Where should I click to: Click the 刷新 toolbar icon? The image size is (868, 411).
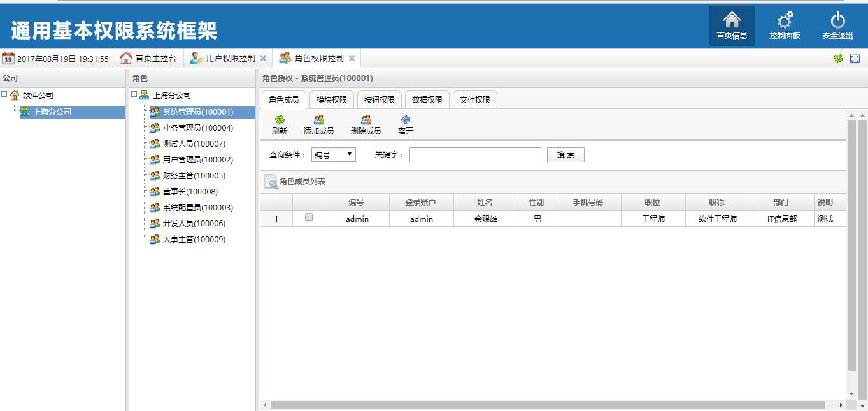pyautogui.click(x=280, y=120)
